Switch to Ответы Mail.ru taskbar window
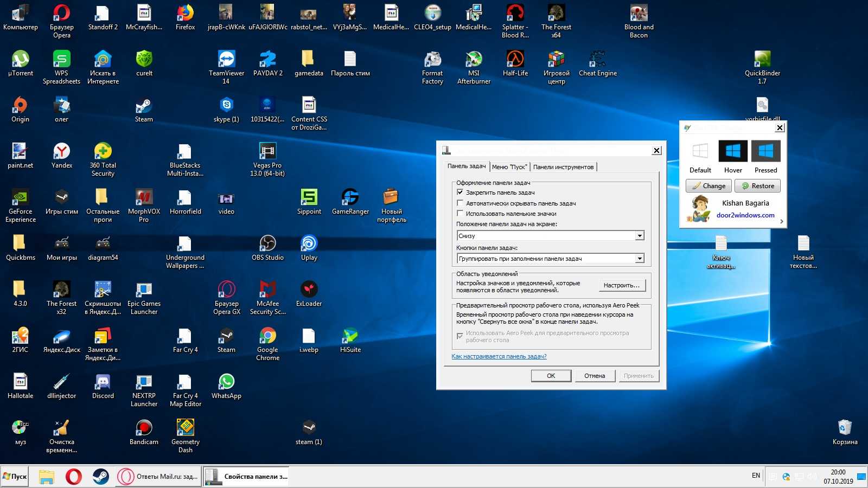Image resolution: width=868 pixels, height=488 pixels. [x=158, y=477]
